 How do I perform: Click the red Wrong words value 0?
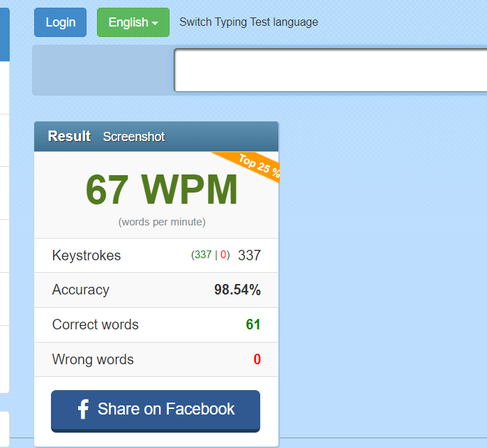257,359
